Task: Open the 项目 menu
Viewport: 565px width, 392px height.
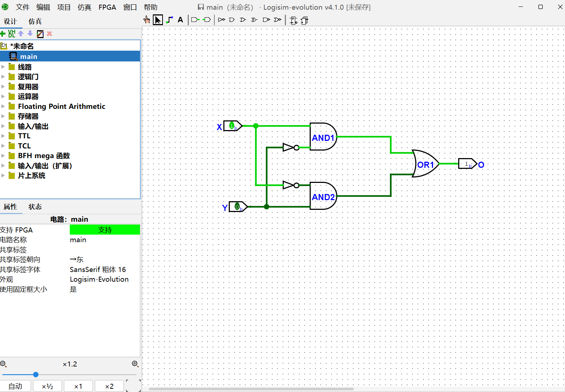Action: pyautogui.click(x=64, y=7)
